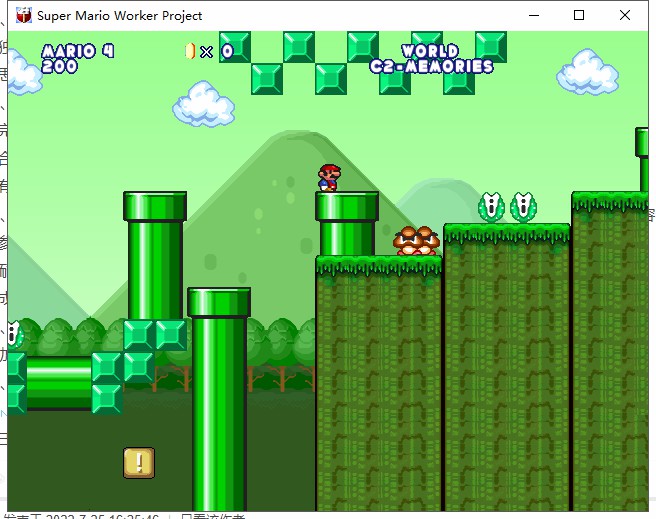Click the coin counter value "0"
This screenshot has width=656, height=519.
point(227,51)
